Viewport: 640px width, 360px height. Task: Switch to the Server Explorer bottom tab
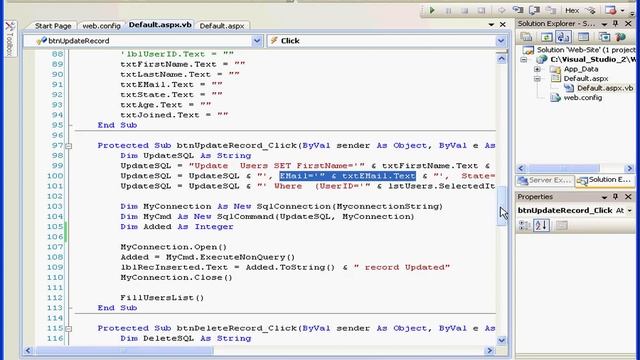tap(545, 180)
